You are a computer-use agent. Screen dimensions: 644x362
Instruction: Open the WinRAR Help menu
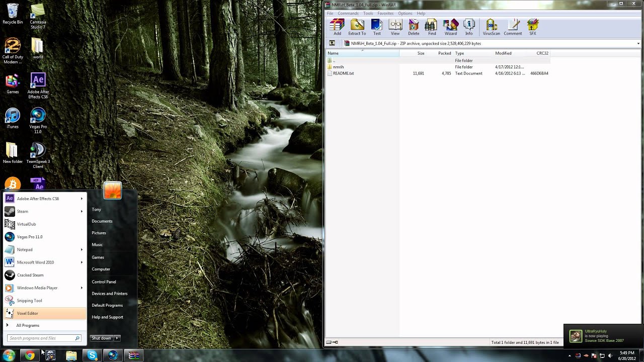coord(421,13)
